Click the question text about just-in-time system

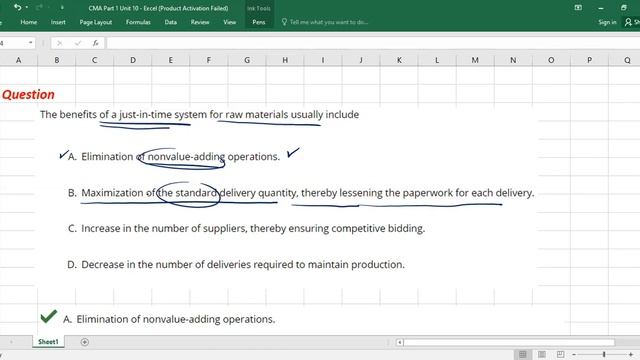[x=199, y=114]
